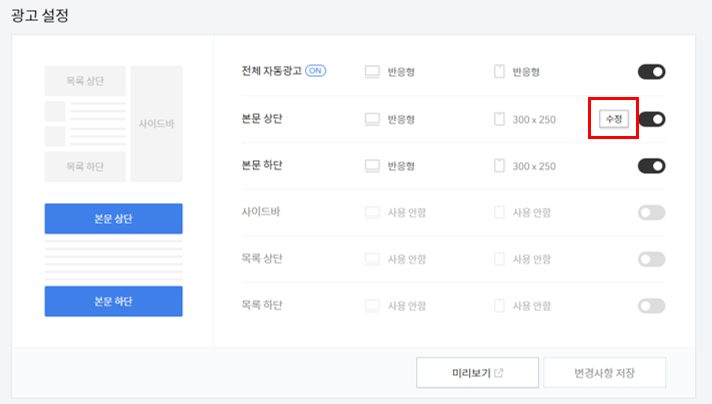Screen dimensions: 712x404
Task: Disable the 본문 상단 ad toggle
Action: pos(652,119)
